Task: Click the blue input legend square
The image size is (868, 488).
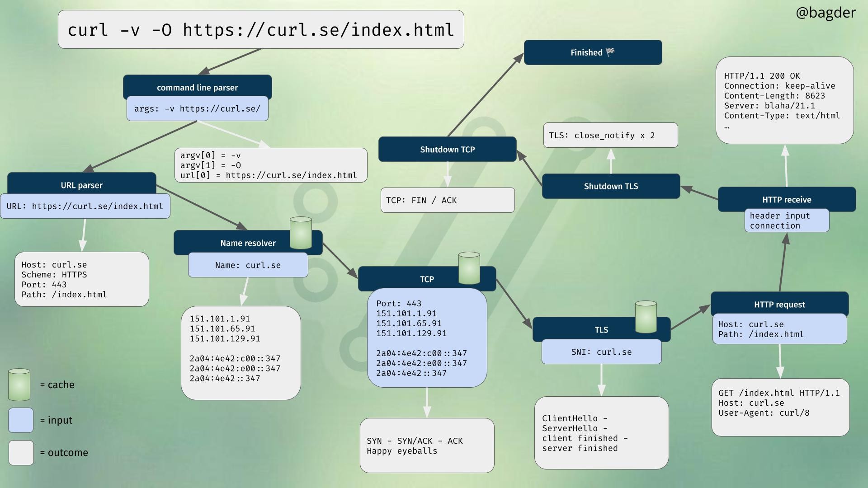Action: coord(21,420)
